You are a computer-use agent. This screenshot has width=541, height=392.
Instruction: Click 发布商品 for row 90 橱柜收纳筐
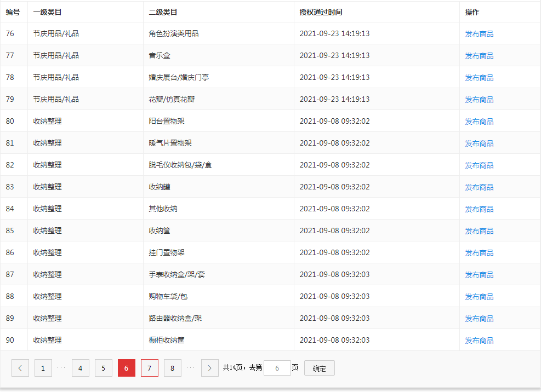[479, 341]
